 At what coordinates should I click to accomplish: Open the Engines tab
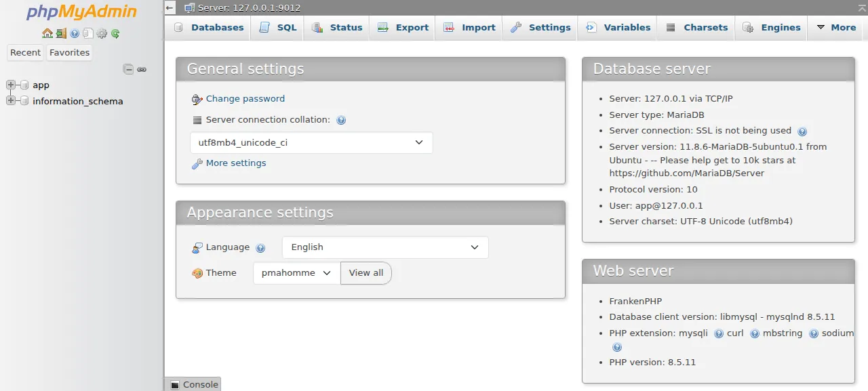tap(771, 28)
